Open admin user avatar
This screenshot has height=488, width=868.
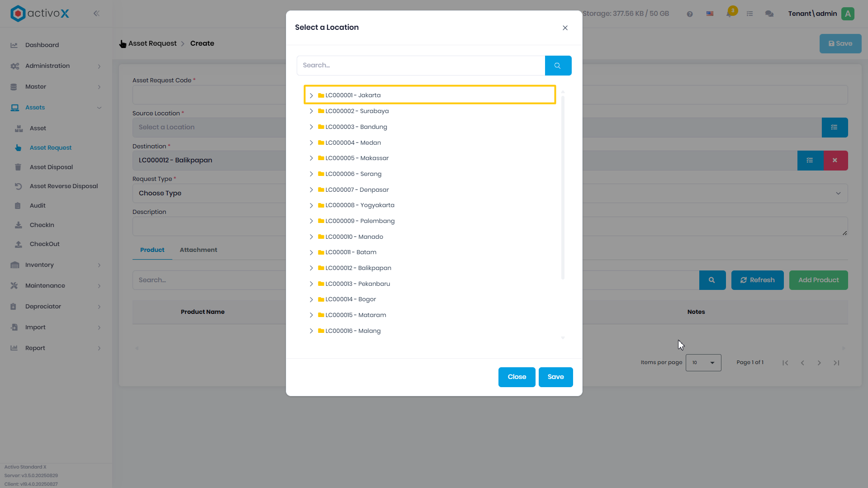(848, 14)
